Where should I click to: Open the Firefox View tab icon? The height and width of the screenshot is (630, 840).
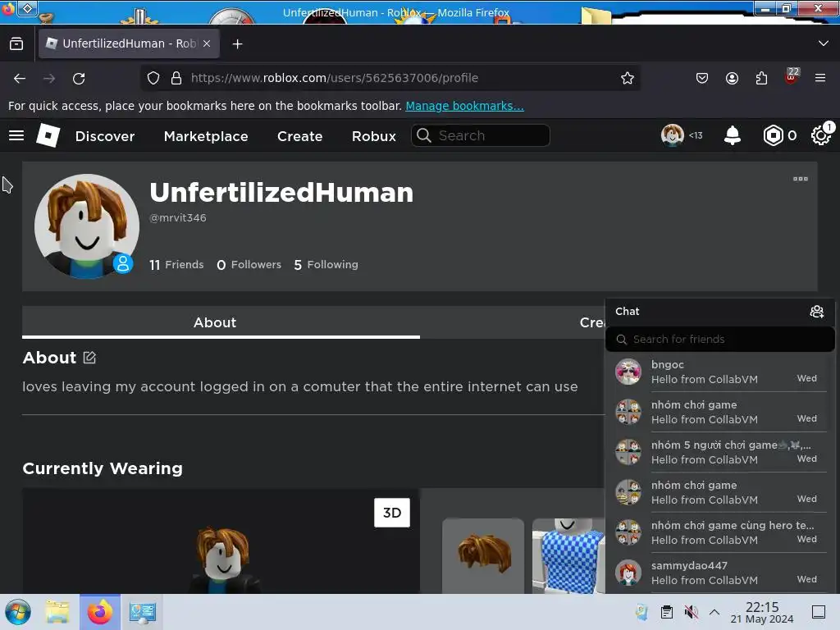coord(16,44)
